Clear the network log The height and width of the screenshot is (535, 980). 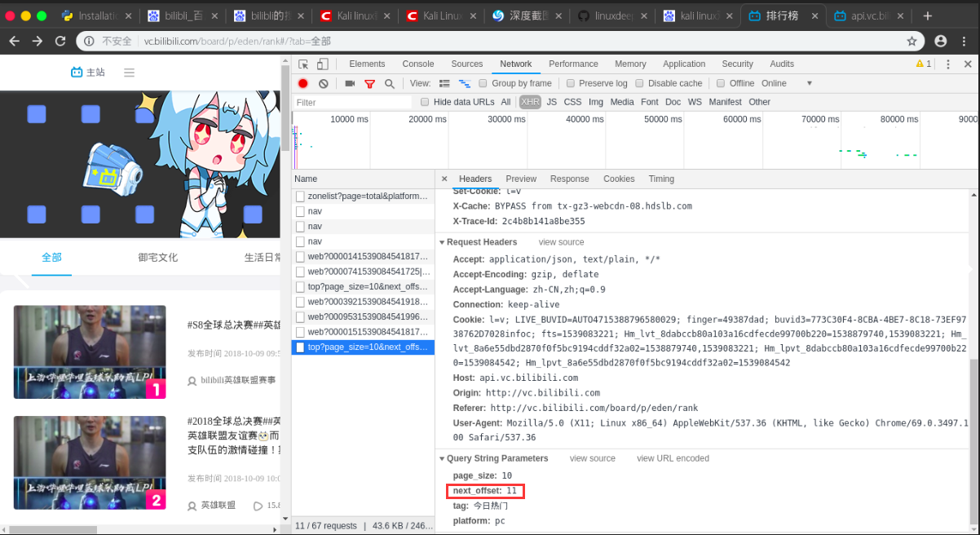coord(324,83)
